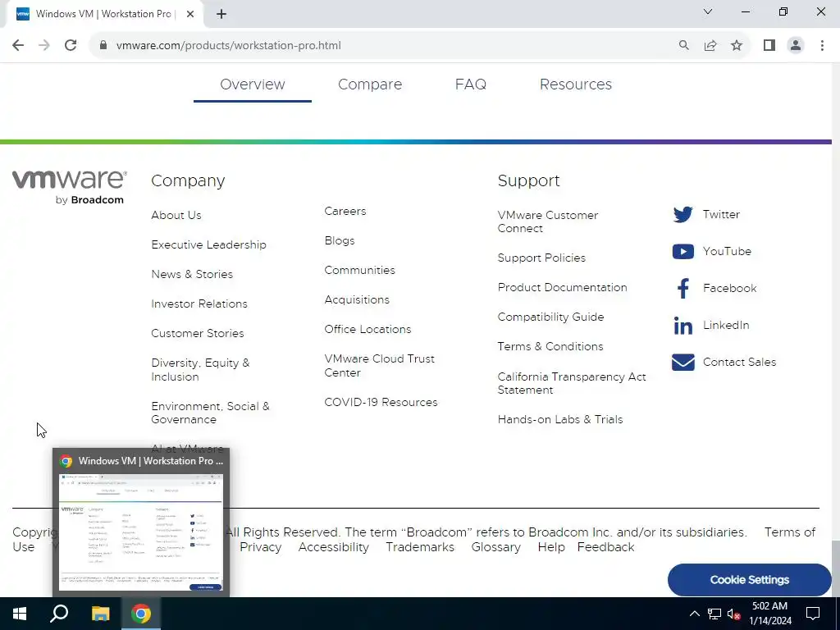Viewport: 840px width, 630px height.
Task: Click the Twitter bird icon
Action: click(x=682, y=214)
